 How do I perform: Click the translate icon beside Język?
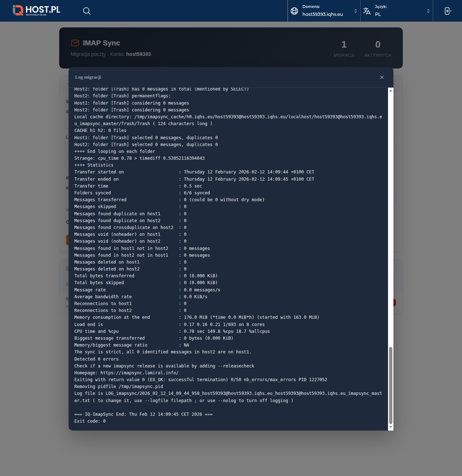click(x=367, y=11)
